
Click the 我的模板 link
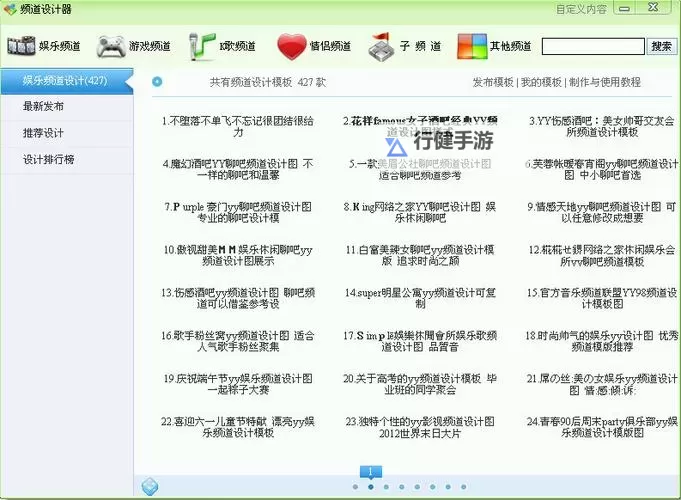click(541, 82)
